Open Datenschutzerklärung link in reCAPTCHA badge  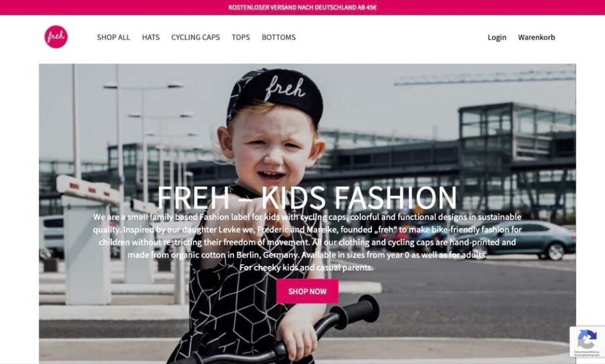coord(587,352)
